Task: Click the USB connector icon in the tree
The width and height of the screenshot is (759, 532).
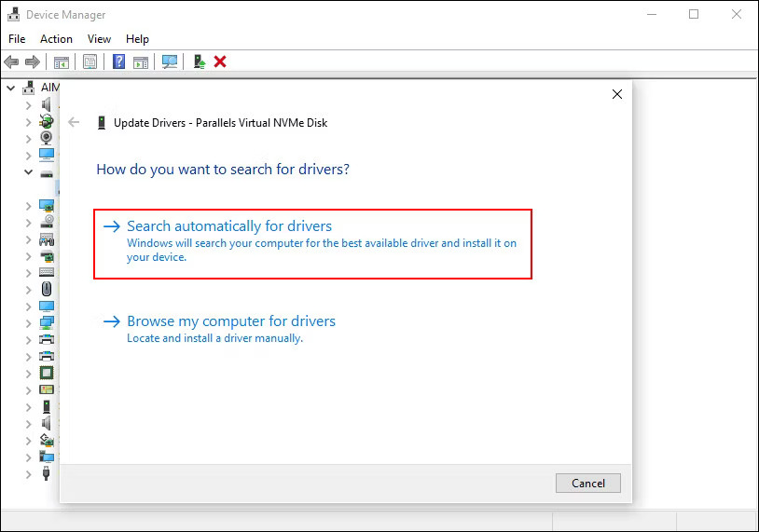Action: pyautogui.click(x=47, y=474)
